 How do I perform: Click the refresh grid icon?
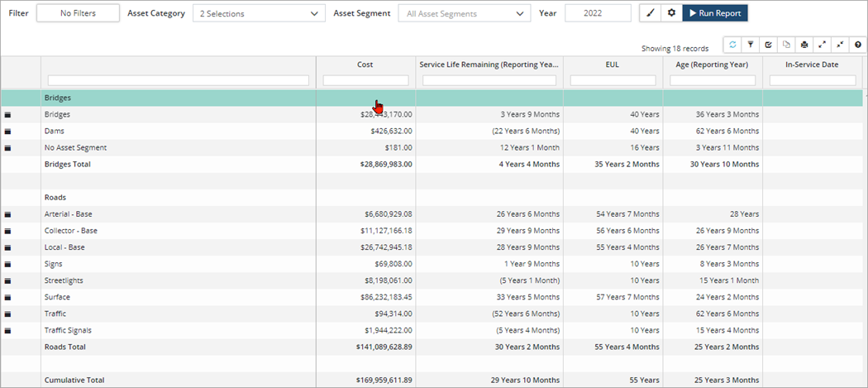(732, 45)
